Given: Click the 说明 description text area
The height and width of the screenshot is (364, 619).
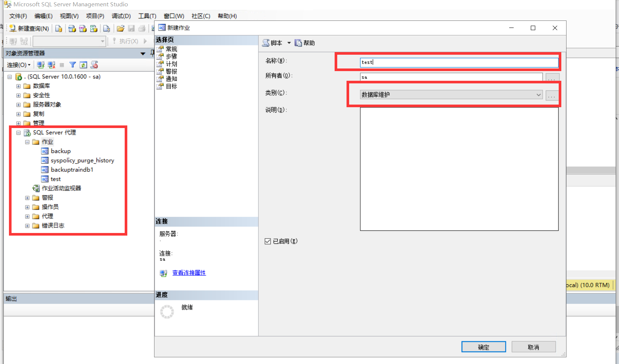Looking at the screenshot, I should tap(459, 169).
